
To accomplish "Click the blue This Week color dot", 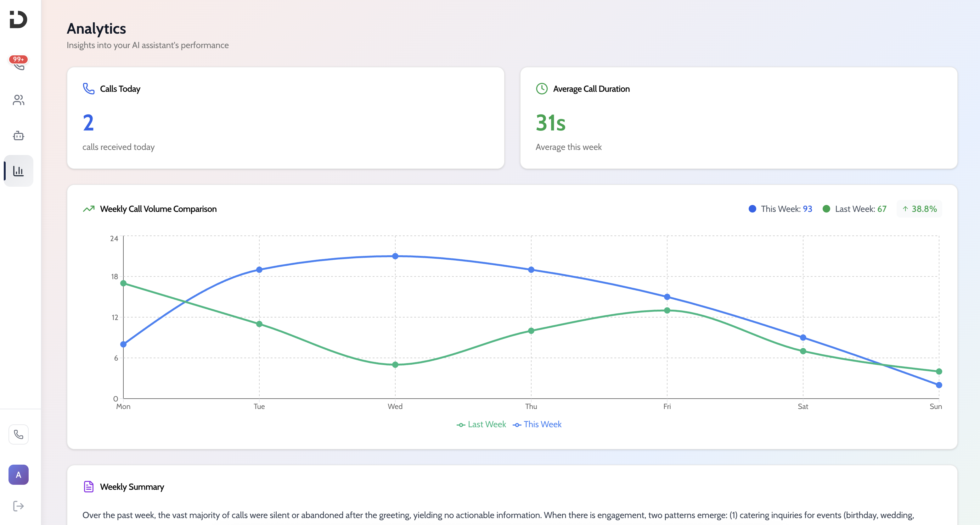I will (752, 209).
